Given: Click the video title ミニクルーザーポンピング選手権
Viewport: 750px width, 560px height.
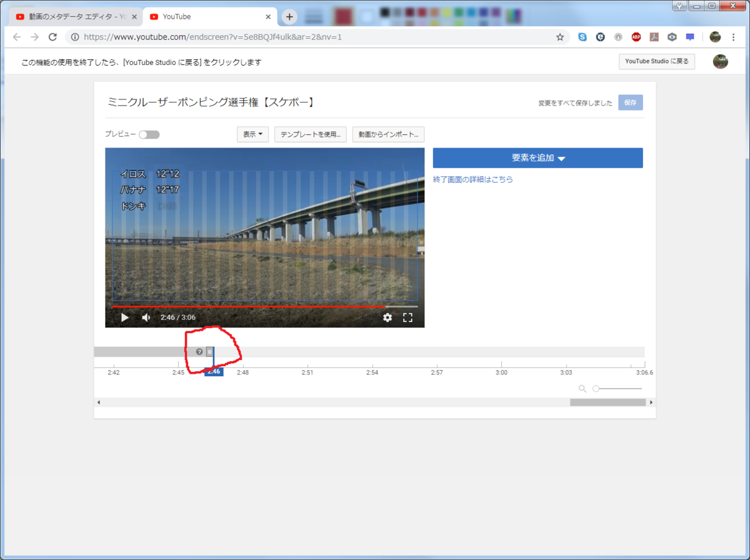Looking at the screenshot, I should pyautogui.click(x=211, y=102).
